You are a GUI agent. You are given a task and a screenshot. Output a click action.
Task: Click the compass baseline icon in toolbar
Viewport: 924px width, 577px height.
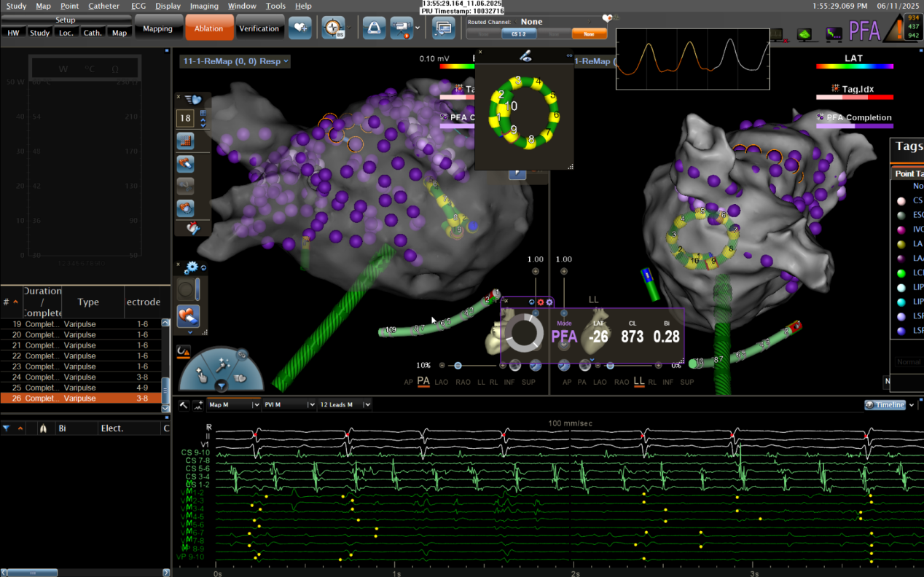(332, 28)
